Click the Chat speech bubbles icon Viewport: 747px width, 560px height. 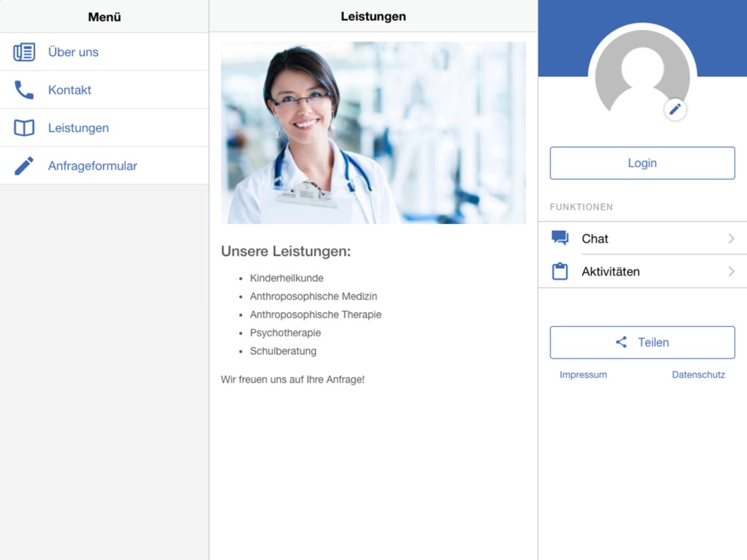pos(560,237)
